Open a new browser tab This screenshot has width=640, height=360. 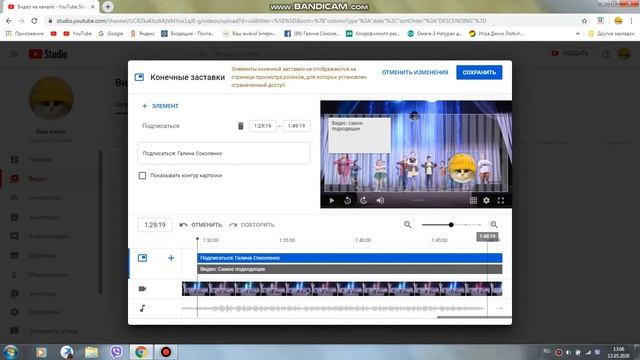pos(108,7)
